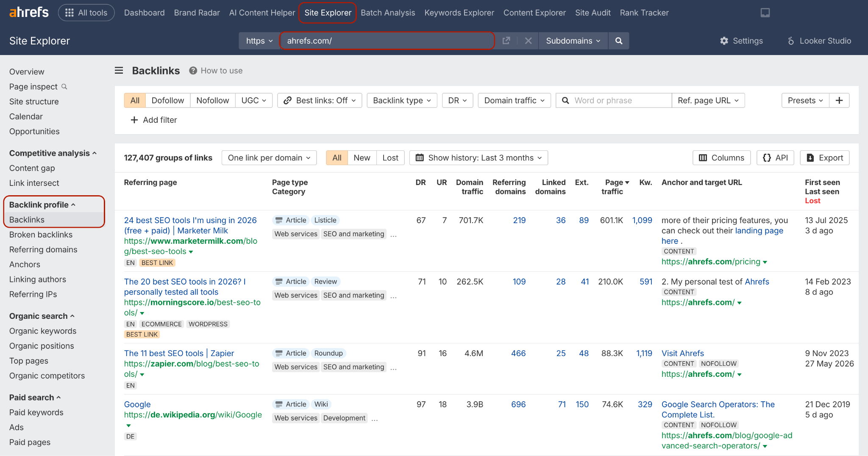The width and height of the screenshot is (868, 456).
Task: Open Keywords Explorer tab
Action: (x=459, y=13)
